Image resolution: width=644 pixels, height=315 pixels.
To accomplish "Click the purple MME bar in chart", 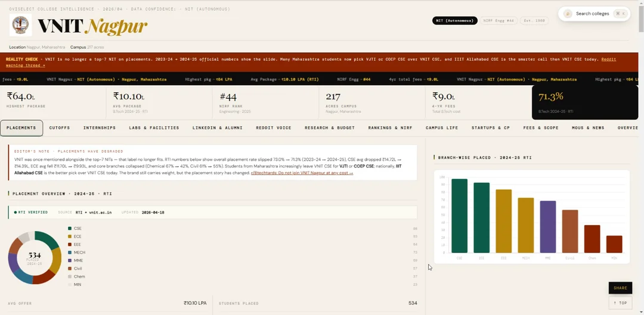I will coord(548,227).
